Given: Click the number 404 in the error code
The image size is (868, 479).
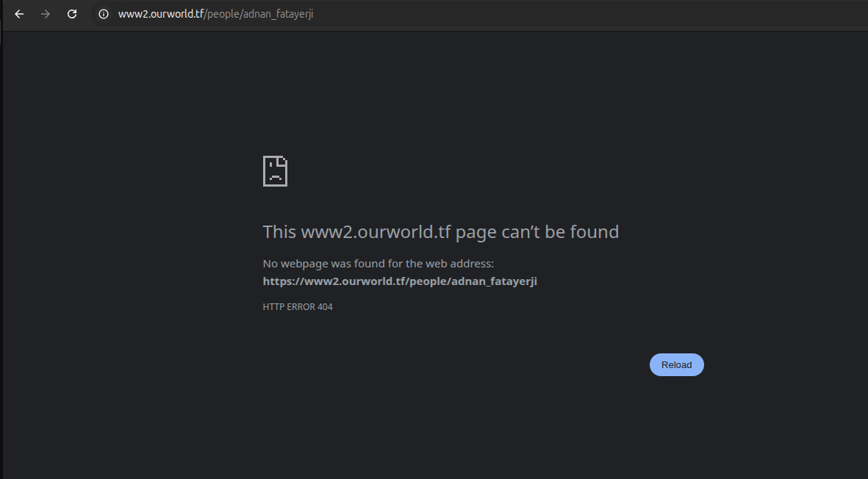Looking at the screenshot, I should pyautogui.click(x=325, y=307).
